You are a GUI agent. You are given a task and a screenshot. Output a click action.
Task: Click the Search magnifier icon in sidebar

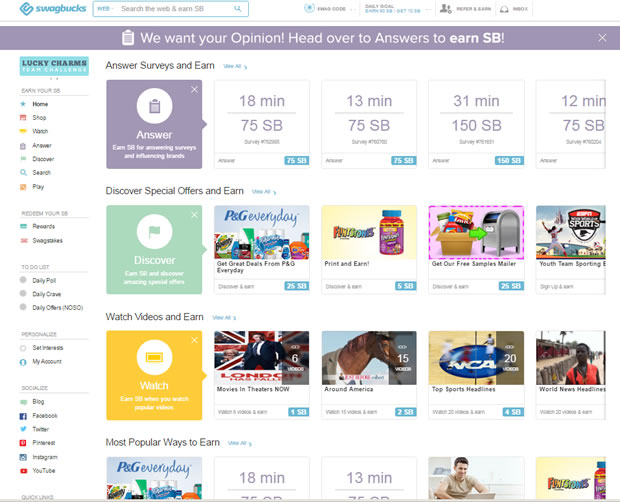[x=23, y=172]
